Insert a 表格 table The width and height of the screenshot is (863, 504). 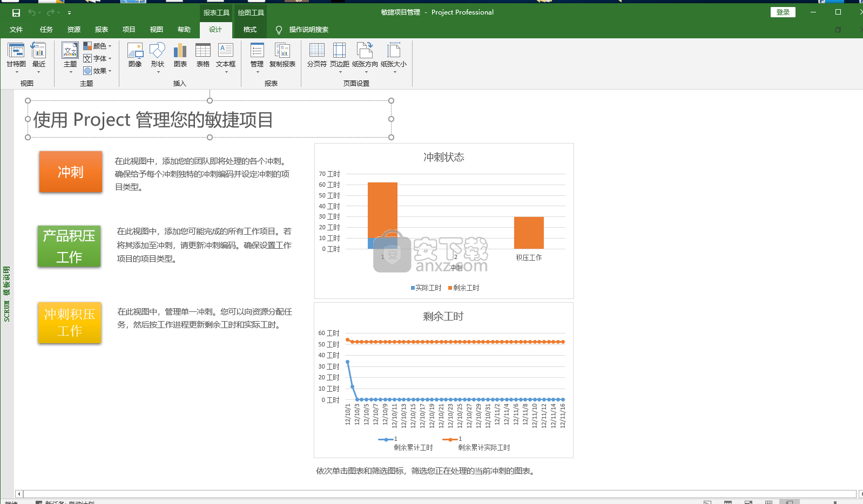tap(203, 56)
